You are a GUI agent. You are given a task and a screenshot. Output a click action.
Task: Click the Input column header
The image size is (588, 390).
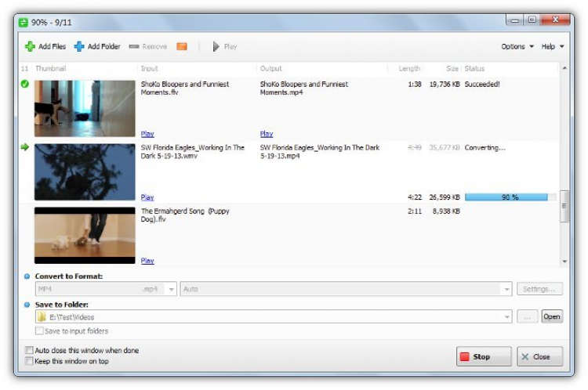tap(149, 69)
